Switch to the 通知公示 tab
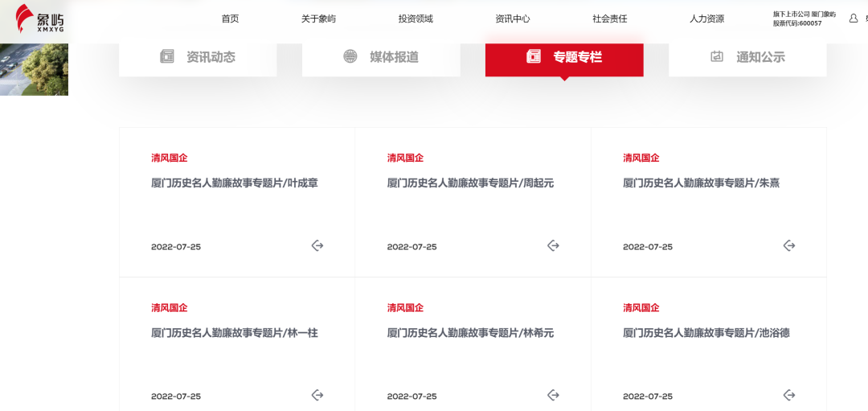The image size is (868, 411). (747, 57)
